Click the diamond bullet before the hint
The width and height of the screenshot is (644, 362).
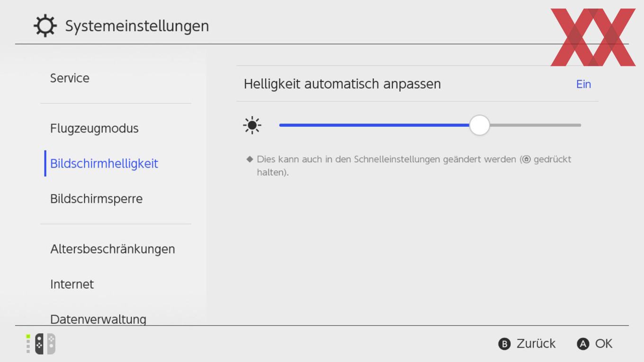250,159
